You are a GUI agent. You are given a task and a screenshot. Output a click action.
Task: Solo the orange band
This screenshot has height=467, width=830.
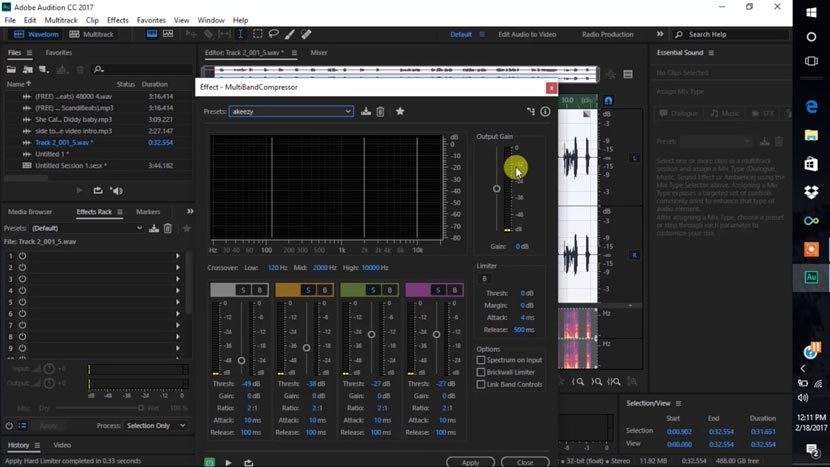pos(308,290)
